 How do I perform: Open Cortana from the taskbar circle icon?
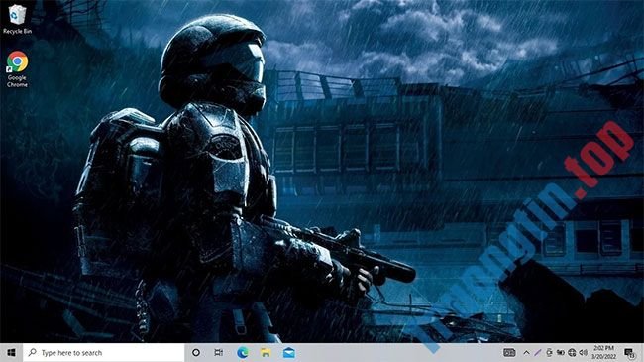(196, 352)
